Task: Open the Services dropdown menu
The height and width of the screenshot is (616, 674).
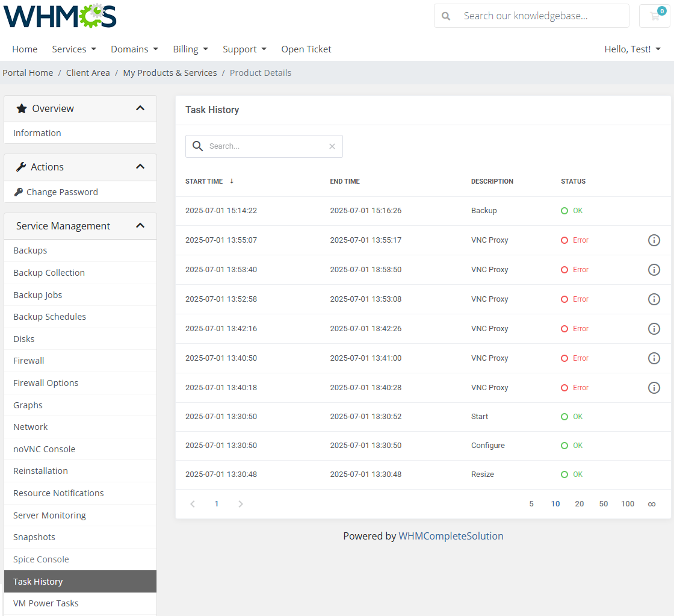Action: pyautogui.click(x=73, y=49)
